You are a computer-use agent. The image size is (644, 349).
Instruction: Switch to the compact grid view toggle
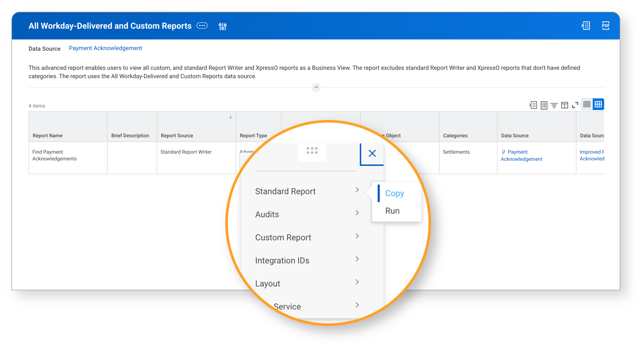[x=587, y=104]
